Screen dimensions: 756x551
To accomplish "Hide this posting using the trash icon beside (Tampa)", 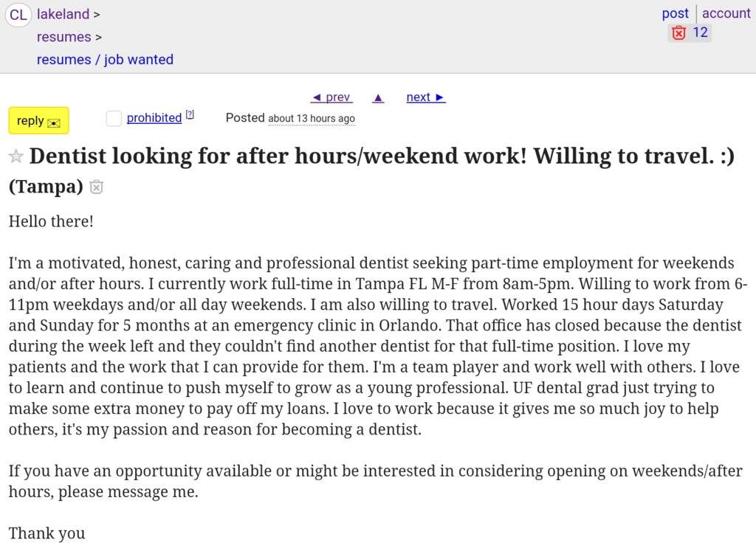I will click(96, 187).
